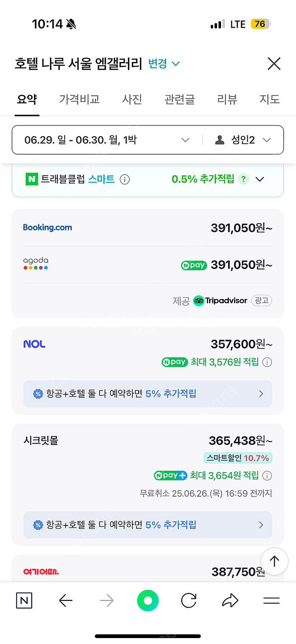Tap the Naver home N icon
Image resolution: width=296 pixels, height=644 pixels.
click(x=24, y=601)
